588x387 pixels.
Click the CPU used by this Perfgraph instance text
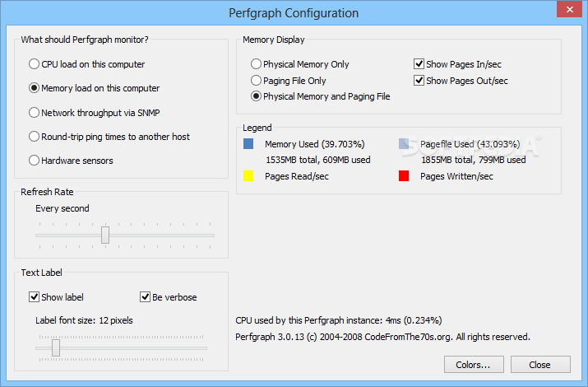click(x=339, y=320)
